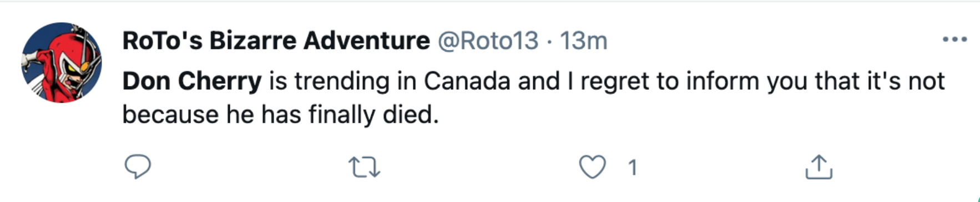Select the word 'Adventure' in display name

(367, 41)
